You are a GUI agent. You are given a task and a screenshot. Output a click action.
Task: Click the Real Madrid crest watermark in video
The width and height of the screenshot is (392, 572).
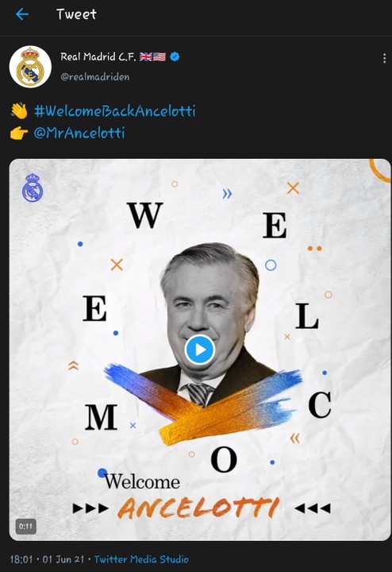coord(33,187)
